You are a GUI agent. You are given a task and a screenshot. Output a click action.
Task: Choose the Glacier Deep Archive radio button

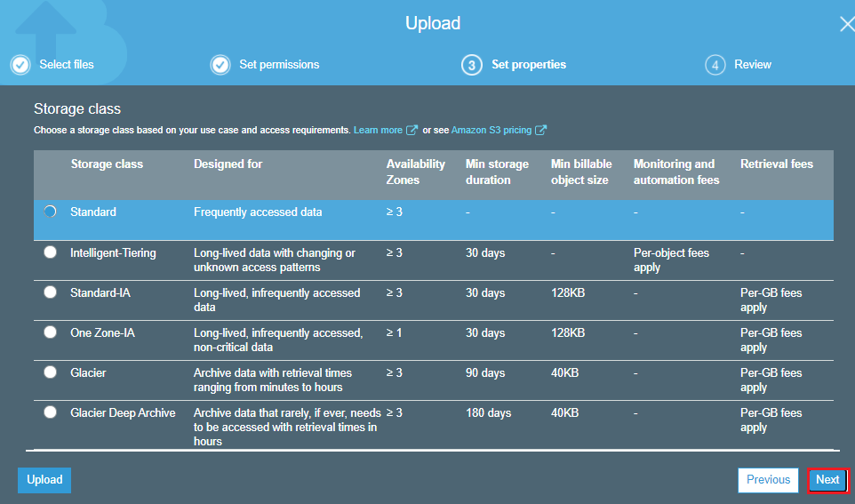[50, 412]
